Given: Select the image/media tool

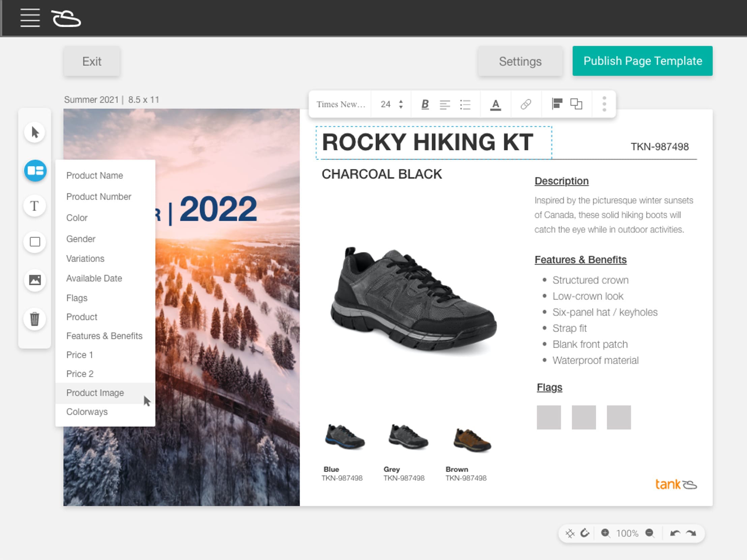Looking at the screenshot, I should coord(35,280).
